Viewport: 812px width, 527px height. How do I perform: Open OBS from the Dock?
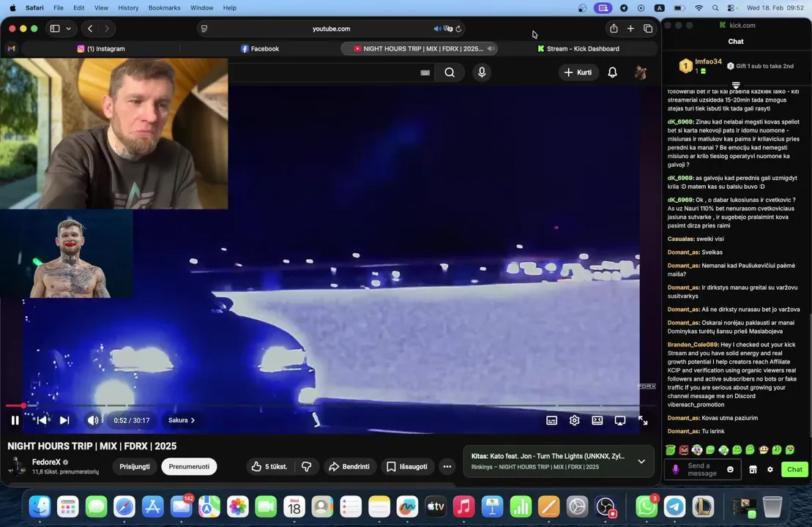[606, 507]
